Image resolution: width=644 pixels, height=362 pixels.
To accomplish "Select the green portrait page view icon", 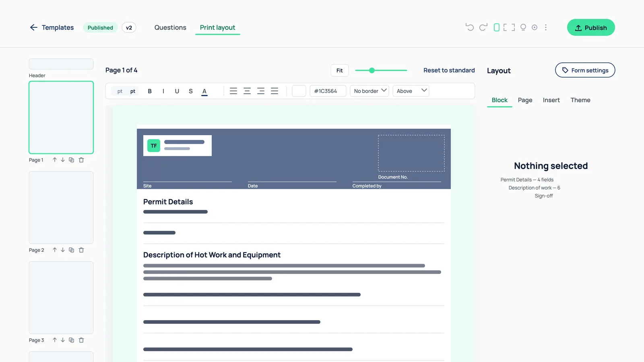I will click(x=497, y=27).
